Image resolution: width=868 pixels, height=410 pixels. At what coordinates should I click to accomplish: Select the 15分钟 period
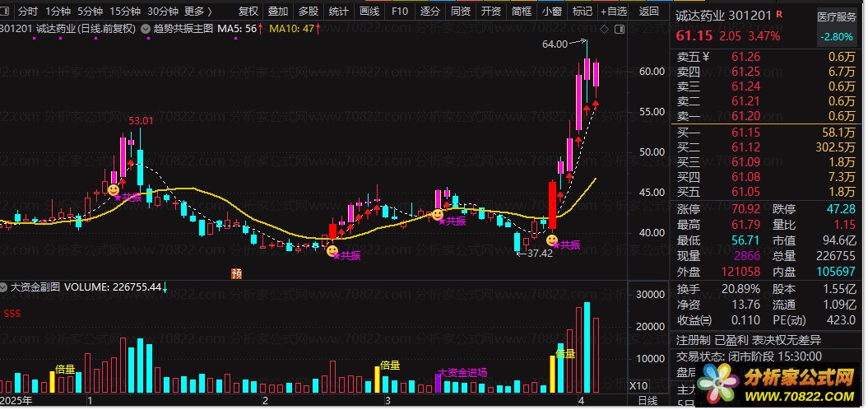click(125, 11)
